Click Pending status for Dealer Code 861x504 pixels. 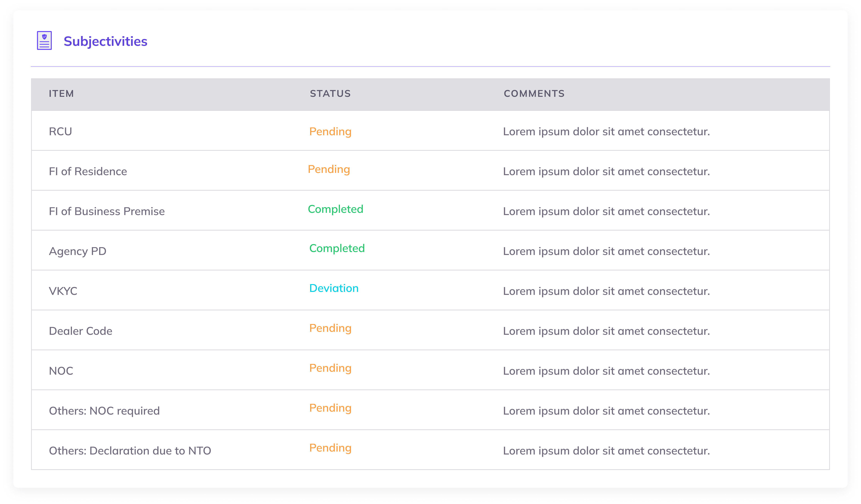(x=330, y=328)
